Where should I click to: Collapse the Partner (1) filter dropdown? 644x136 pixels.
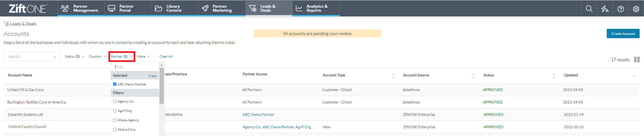click(x=122, y=57)
